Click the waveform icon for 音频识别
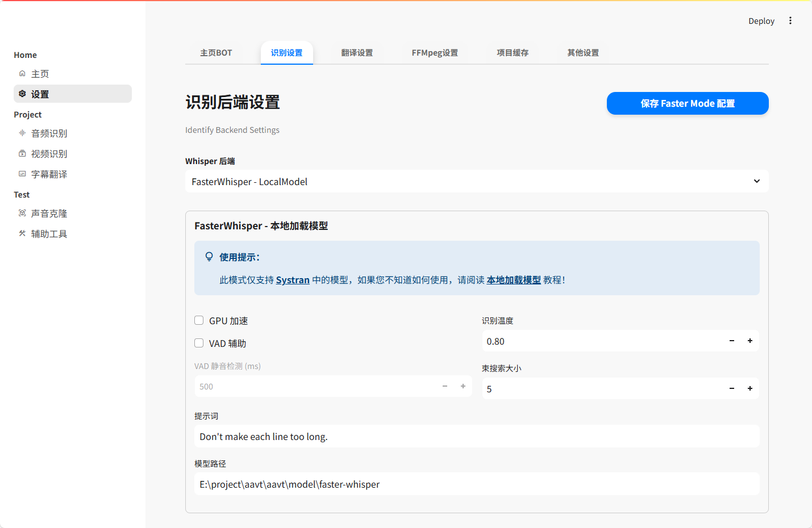812x528 pixels. click(22, 133)
